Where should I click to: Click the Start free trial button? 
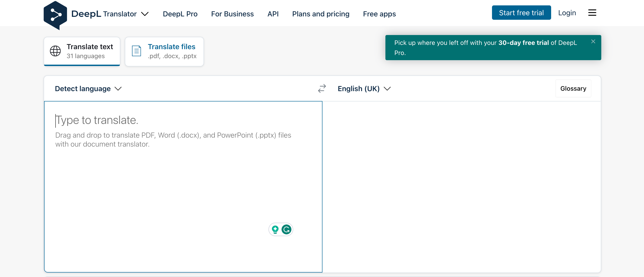coord(521,13)
